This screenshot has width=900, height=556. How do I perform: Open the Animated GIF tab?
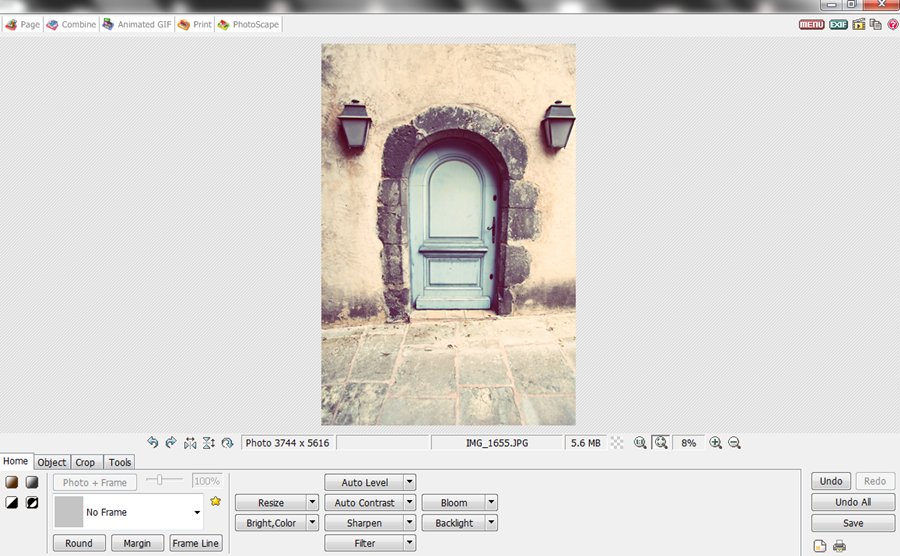click(137, 25)
